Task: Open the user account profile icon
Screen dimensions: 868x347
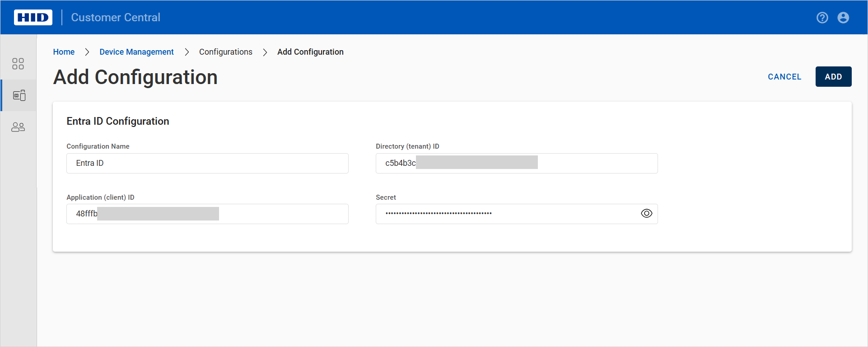Action: point(843,18)
